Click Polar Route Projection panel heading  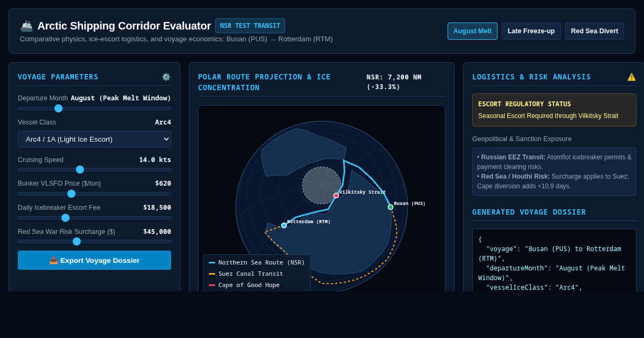265,82
